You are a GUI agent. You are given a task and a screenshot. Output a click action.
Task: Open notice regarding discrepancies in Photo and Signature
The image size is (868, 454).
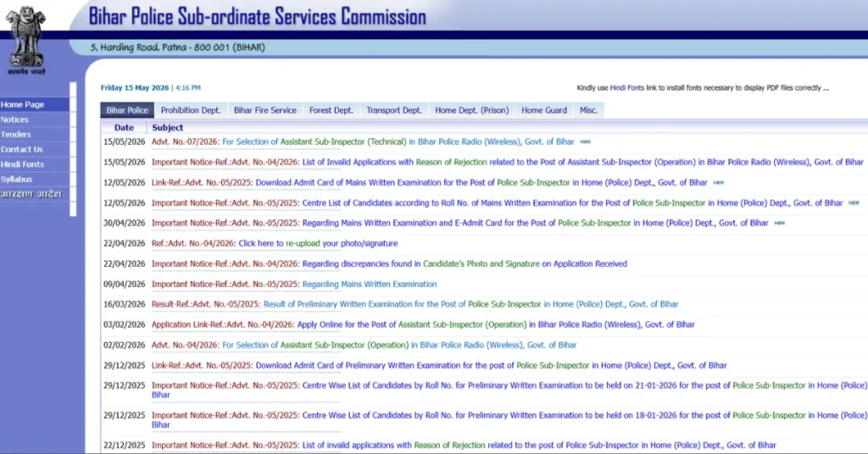click(389, 263)
